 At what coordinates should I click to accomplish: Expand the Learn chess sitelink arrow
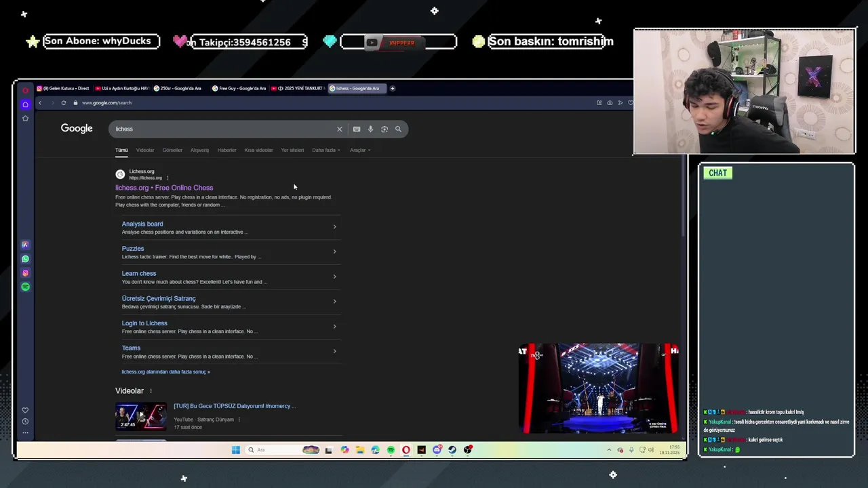(334, 277)
